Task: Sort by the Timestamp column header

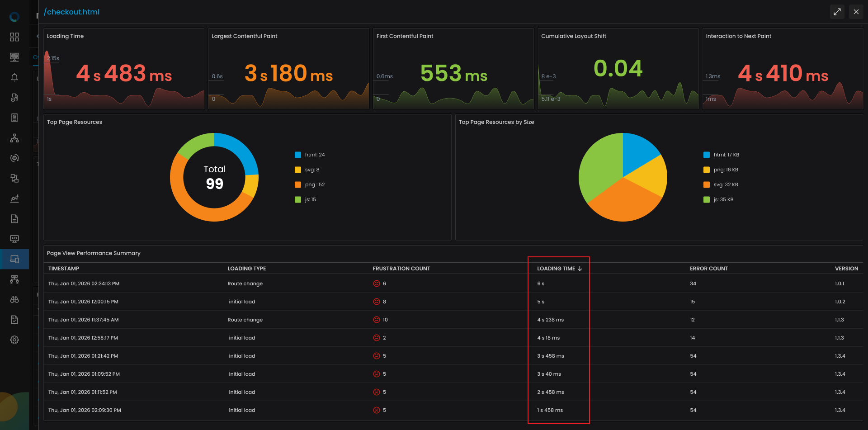Action: [64, 269]
